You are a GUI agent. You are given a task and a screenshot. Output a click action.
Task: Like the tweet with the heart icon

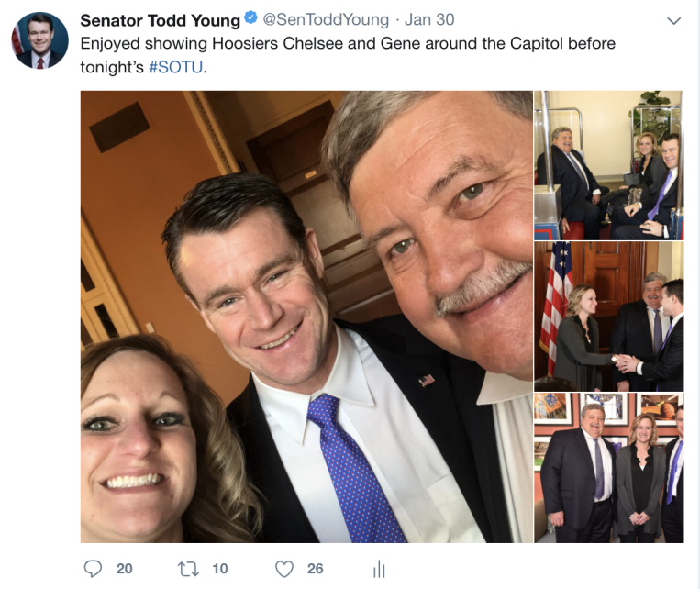click(x=284, y=569)
